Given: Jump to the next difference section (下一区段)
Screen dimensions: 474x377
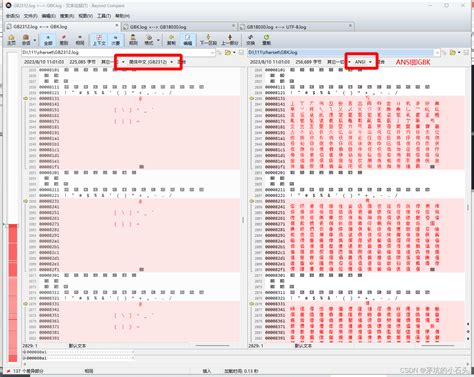Looking at the screenshot, I should 208,40.
